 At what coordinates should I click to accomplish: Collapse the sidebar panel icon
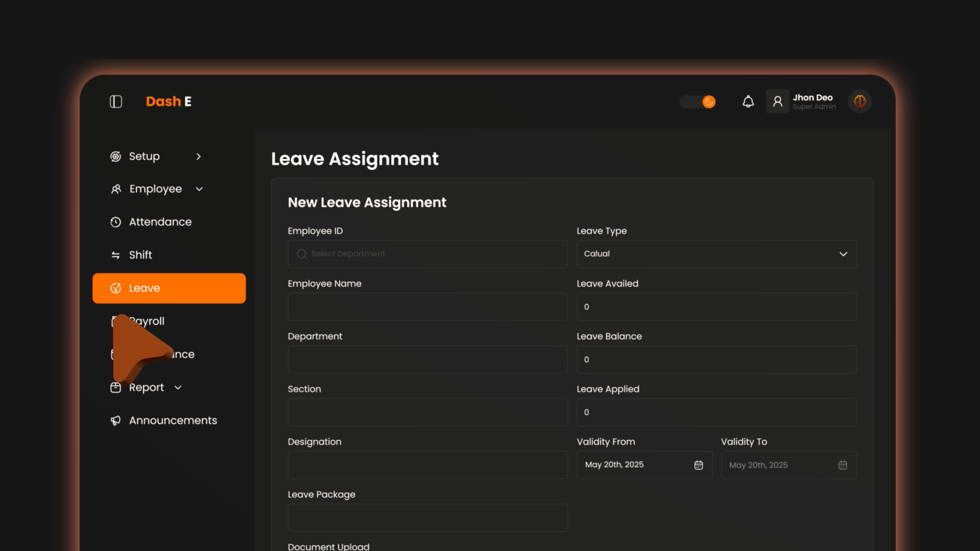coord(116,102)
